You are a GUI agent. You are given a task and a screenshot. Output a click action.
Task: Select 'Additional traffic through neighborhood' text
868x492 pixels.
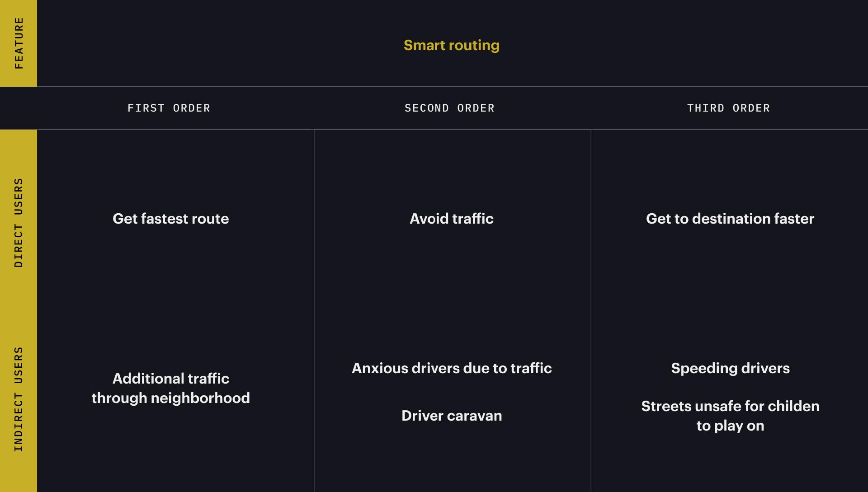[x=170, y=388]
